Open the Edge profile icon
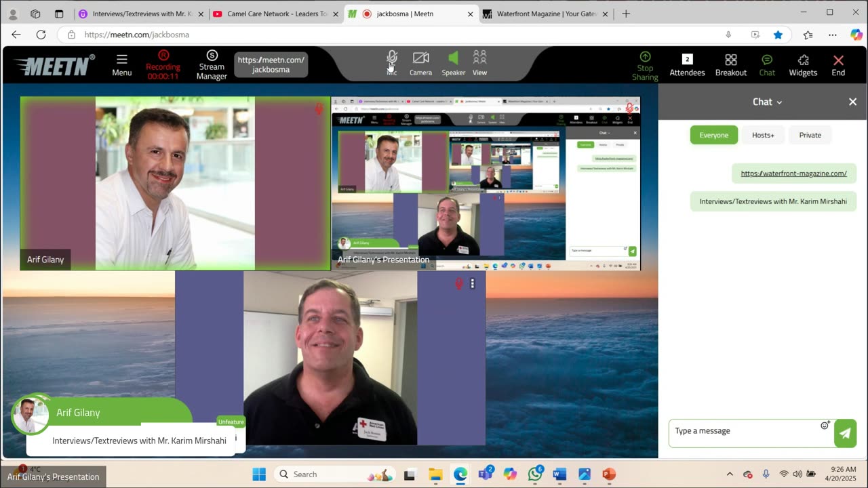 [13, 14]
